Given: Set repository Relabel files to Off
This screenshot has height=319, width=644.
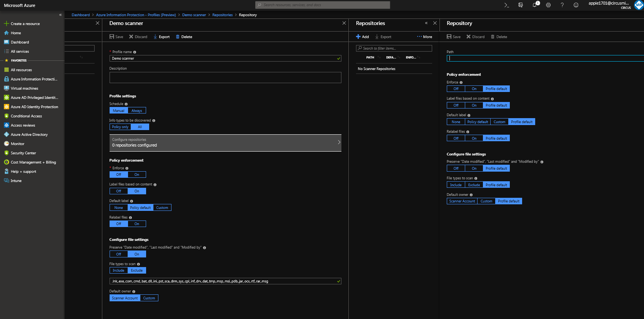Looking at the screenshot, I should coord(456,139).
